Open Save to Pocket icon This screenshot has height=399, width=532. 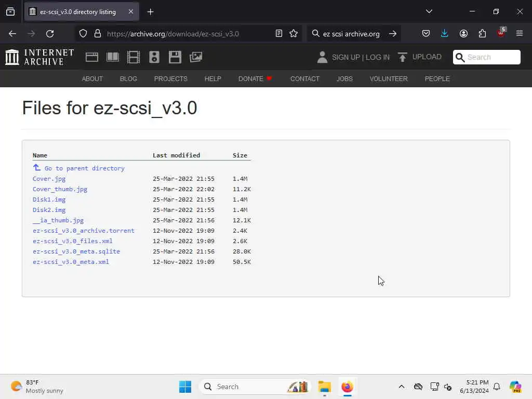coord(426,34)
